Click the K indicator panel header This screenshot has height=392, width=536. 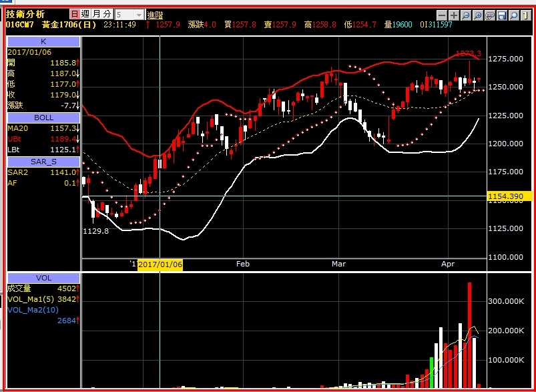pyautogui.click(x=43, y=42)
